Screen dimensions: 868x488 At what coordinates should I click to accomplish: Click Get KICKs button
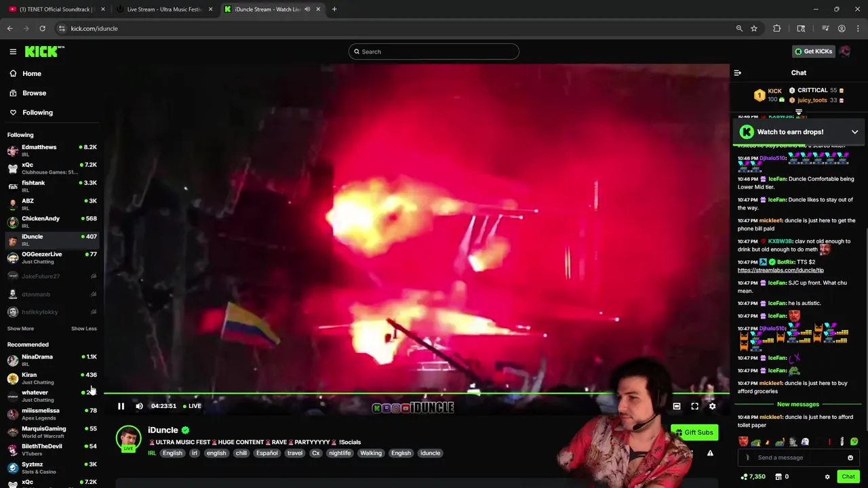(x=813, y=52)
